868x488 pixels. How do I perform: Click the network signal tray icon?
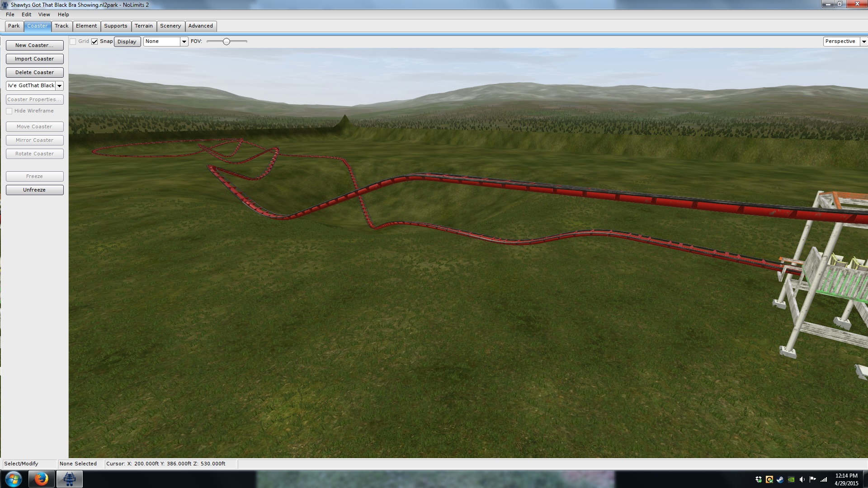pyautogui.click(x=824, y=479)
